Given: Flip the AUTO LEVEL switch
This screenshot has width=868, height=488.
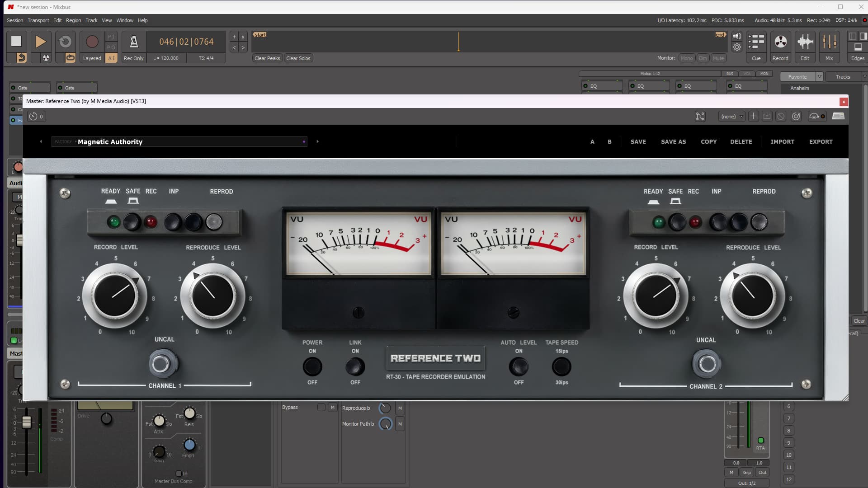Looking at the screenshot, I should [x=519, y=366].
